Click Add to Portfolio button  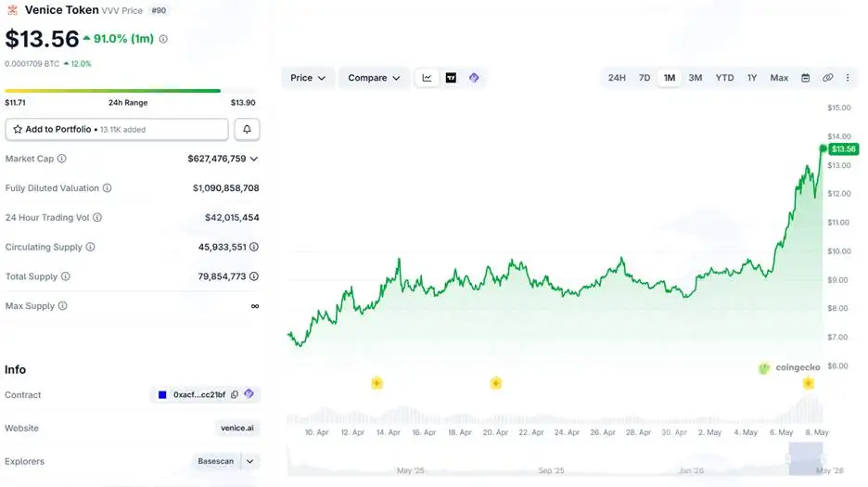[117, 129]
